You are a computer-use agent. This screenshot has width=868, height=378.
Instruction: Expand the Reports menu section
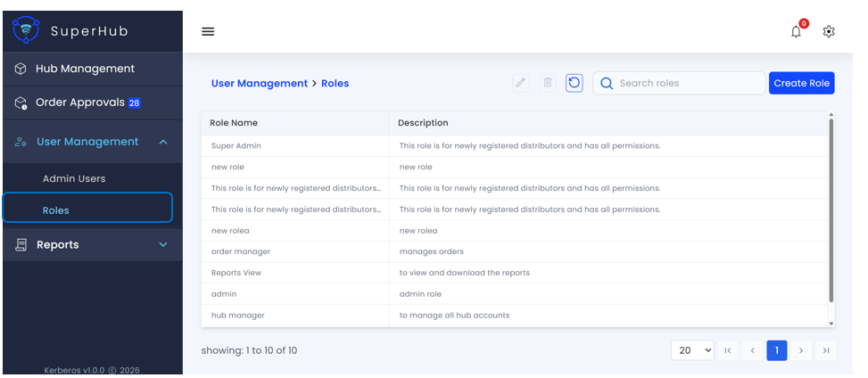(x=163, y=245)
